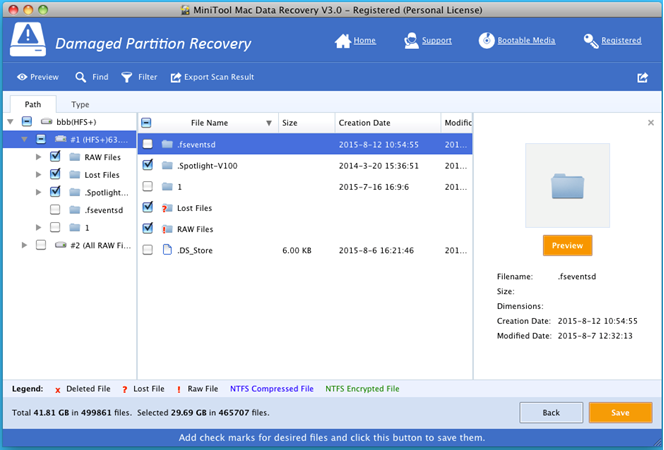
Task: Uncheck Lost Files in file list
Action: (147, 207)
